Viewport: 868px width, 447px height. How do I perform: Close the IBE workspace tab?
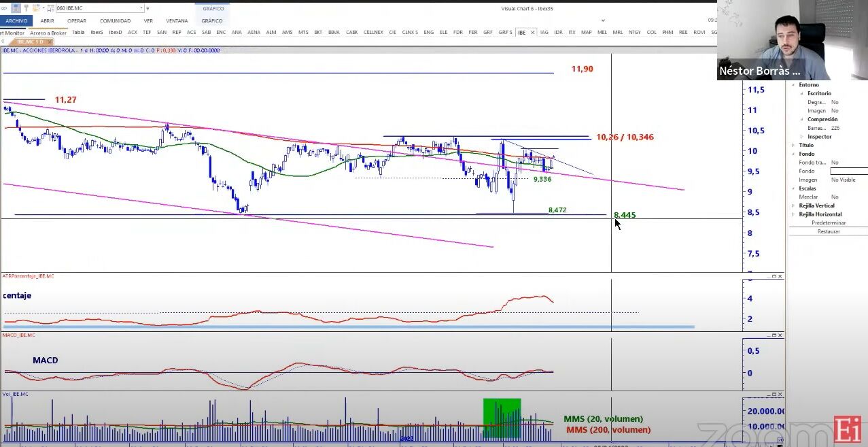(x=533, y=32)
